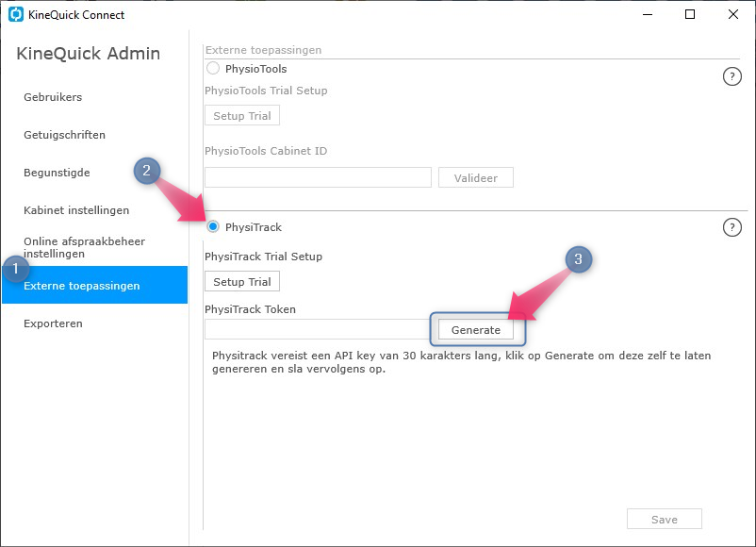756x547 pixels.
Task: Open the Exporteren section
Action: [x=53, y=323]
